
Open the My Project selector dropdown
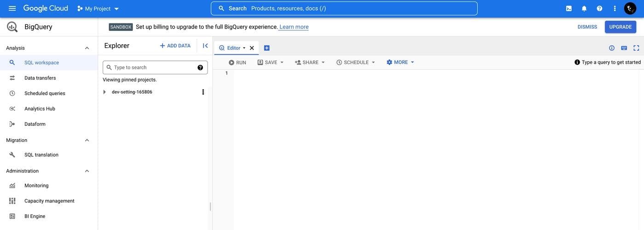coord(98,9)
